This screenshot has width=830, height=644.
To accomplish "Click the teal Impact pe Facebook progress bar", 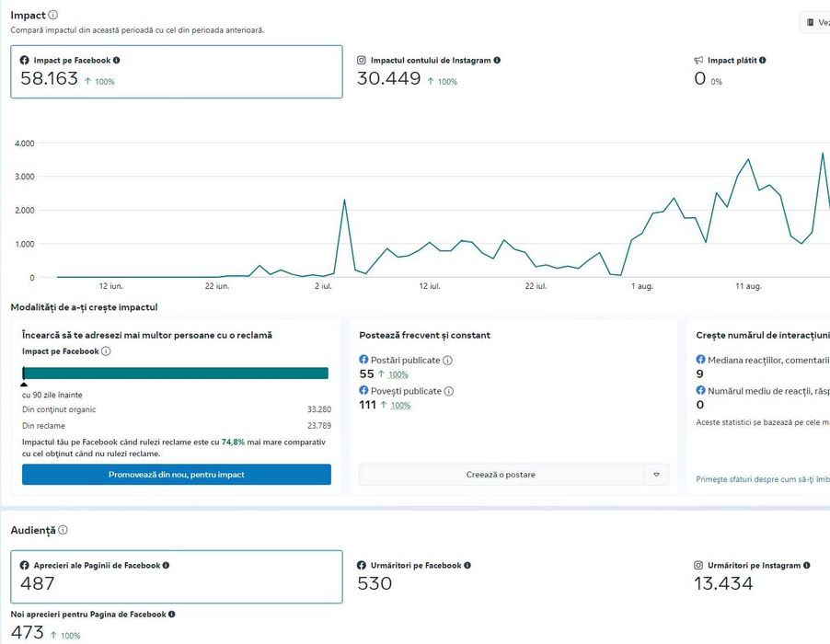I will (x=176, y=373).
